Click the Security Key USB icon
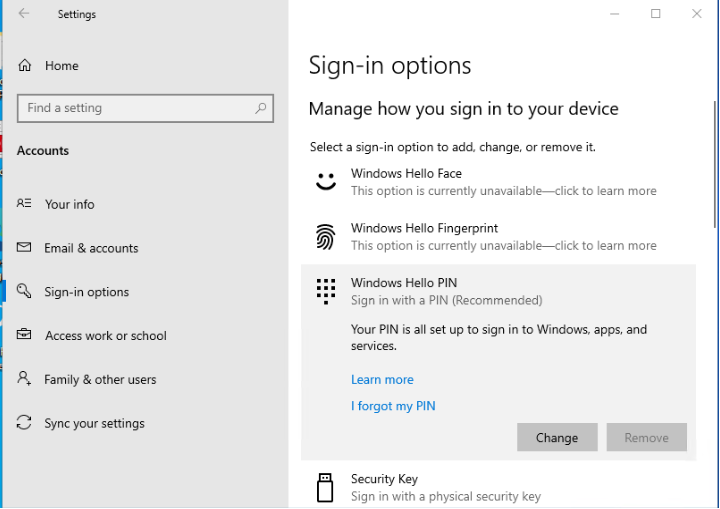The image size is (720, 509). (325, 487)
